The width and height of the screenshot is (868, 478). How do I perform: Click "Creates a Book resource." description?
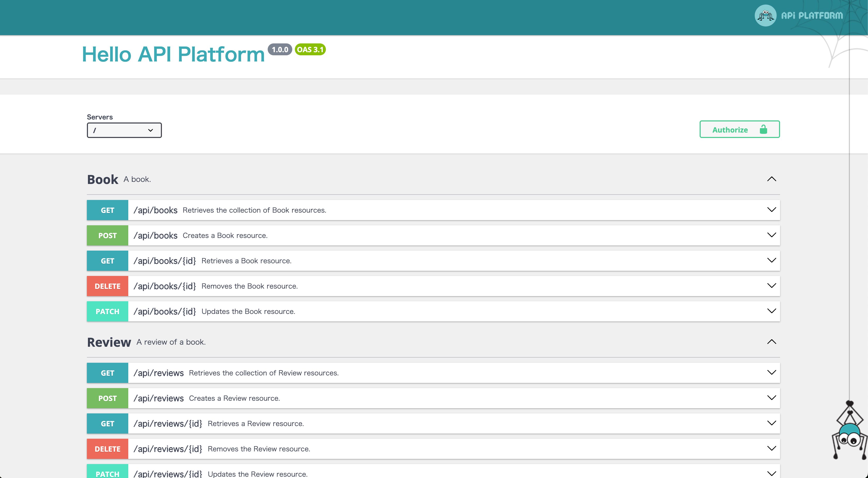coord(225,235)
